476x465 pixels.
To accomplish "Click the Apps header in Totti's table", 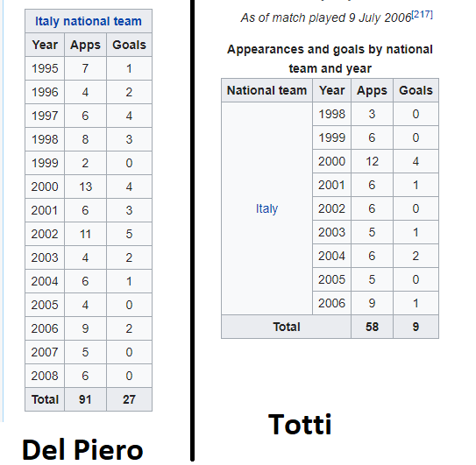I will click(x=373, y=90).
